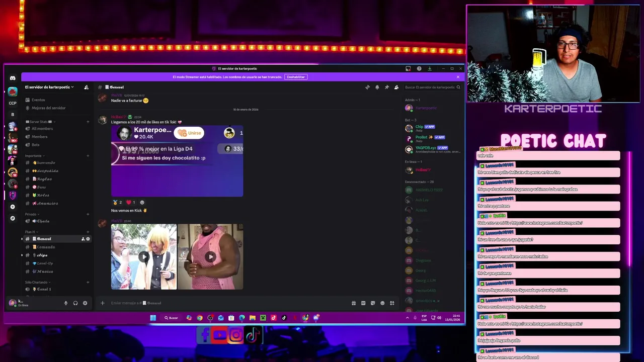Toggle the member list visibility
The height and width of the screenshot is (362, 644).
click(x=396, y=87)
